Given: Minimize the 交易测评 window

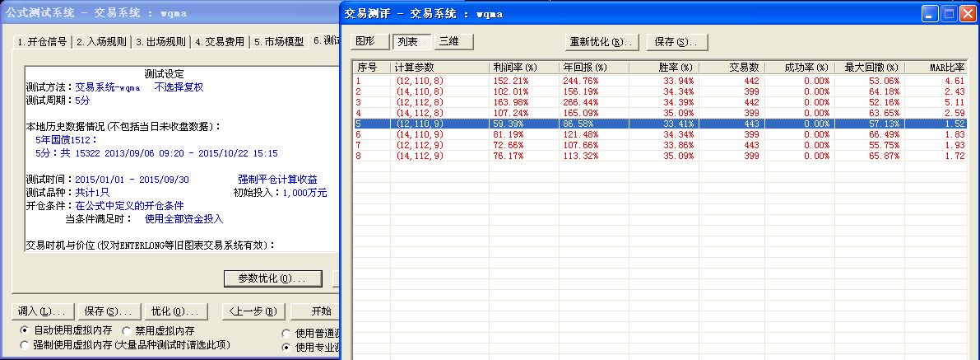Looking at the screenshot, I should tap(929, 13).
